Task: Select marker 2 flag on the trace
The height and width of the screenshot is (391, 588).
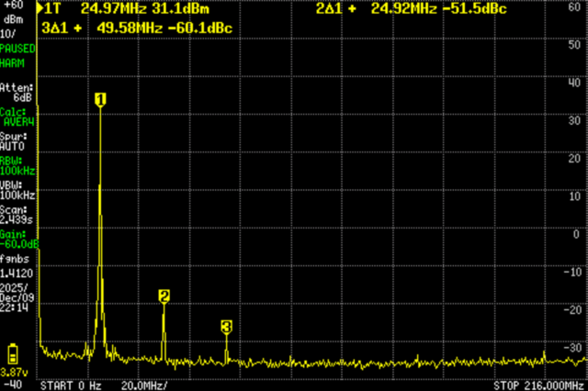Action: click(164, 296)
